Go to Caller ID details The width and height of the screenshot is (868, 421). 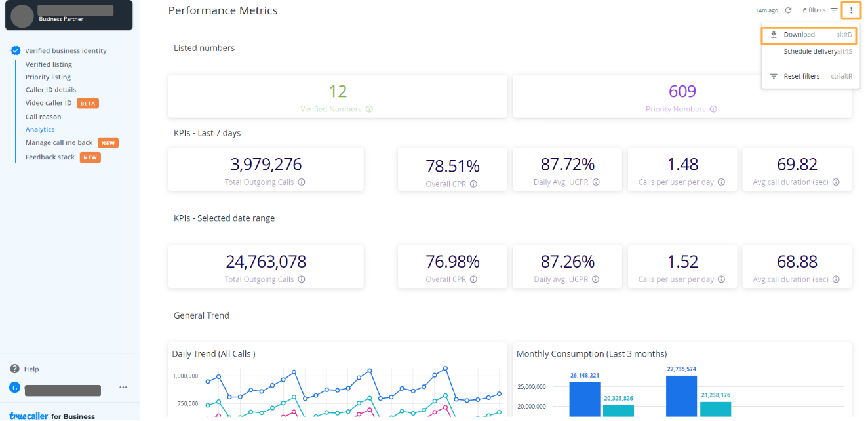tap(50, 90)
